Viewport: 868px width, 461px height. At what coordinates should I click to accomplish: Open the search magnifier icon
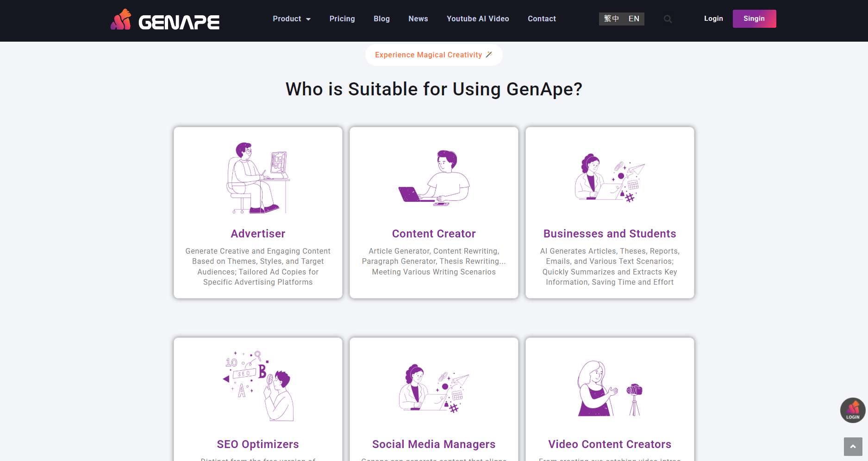[x=668, y=19]
